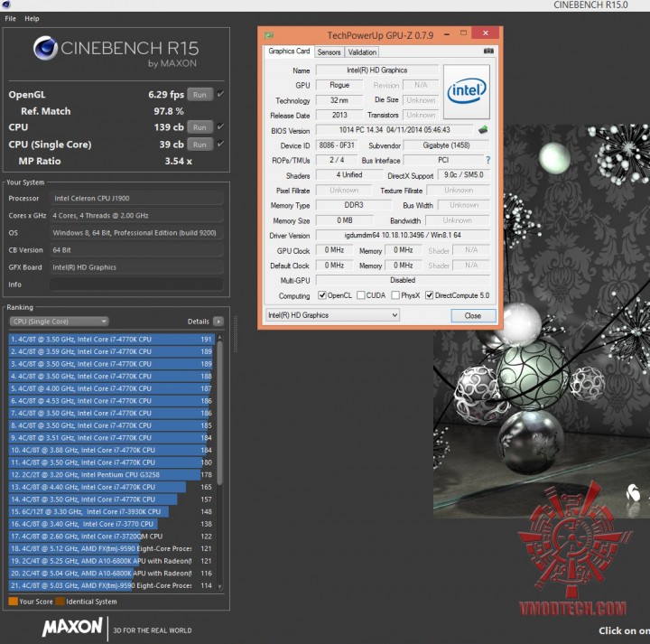Click the brown Identical System legend swatch

pos(60,602)
